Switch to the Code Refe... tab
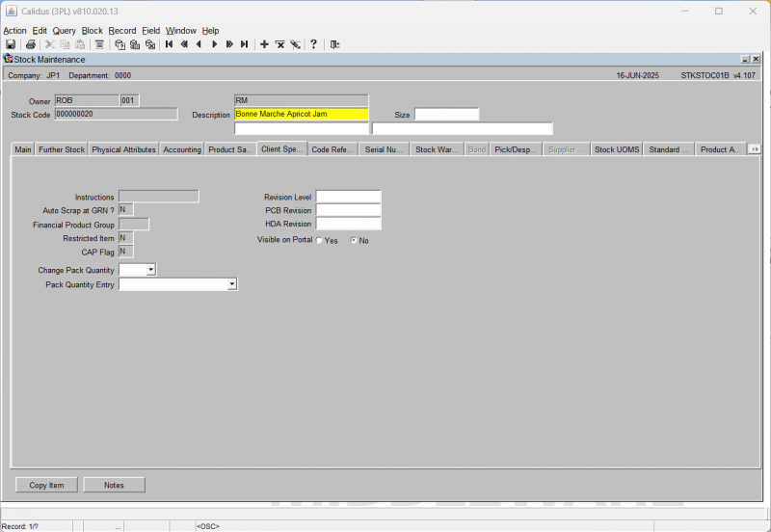 tap(332, 149)
